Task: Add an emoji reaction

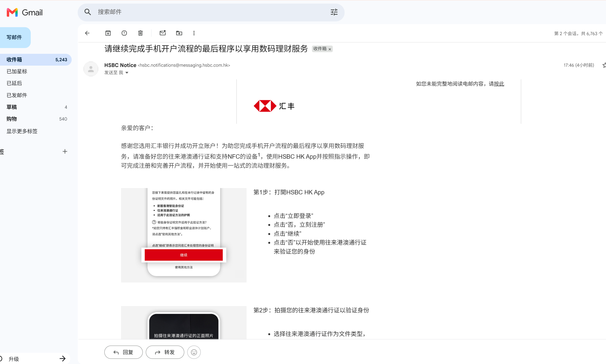Action: pyautogui.click(x=194, y=352)
